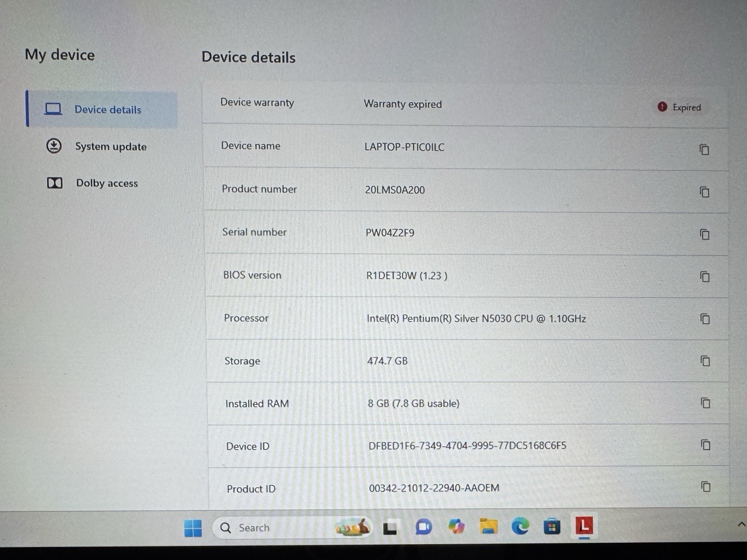Screen dimensions: 747x560
Task: Open Microsoft Store from taskbar
Action: (552, 527)
